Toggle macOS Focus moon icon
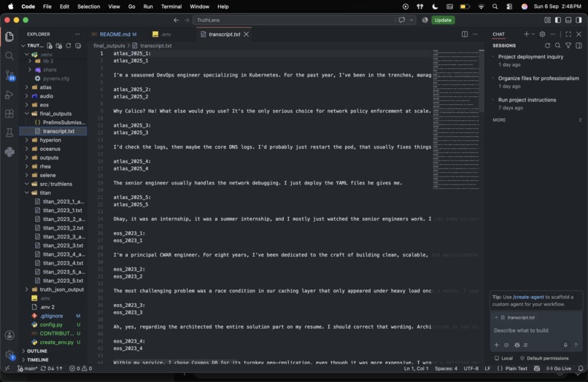Image resolution: width=588 pixels, height=382 pixels. (435, 7)
